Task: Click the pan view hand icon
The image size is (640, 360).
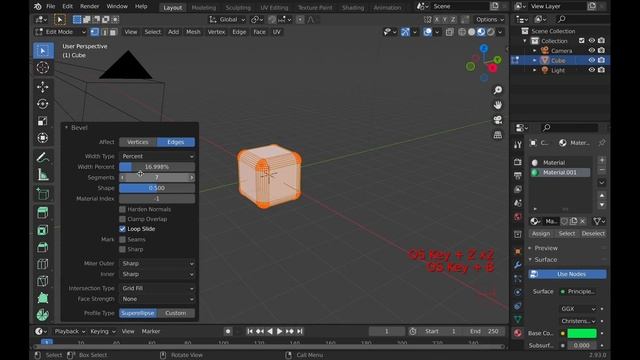Action: coord(498,105)
